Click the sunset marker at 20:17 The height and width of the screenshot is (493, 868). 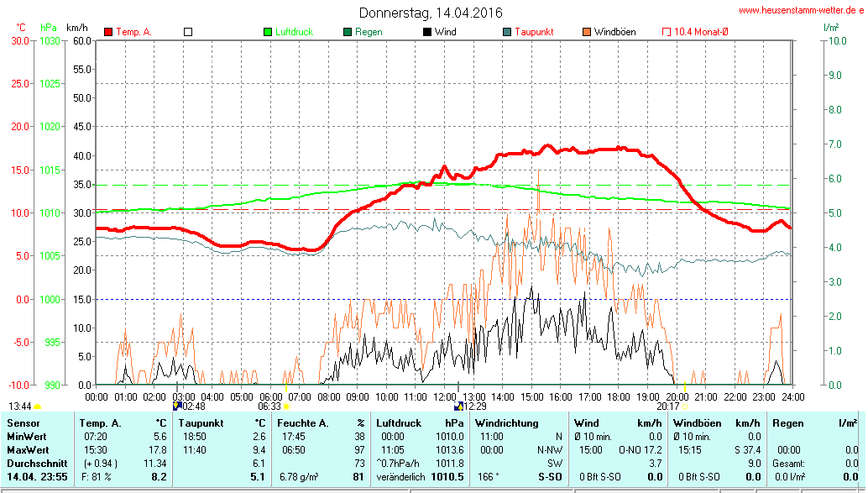click(x=686, y=406)
